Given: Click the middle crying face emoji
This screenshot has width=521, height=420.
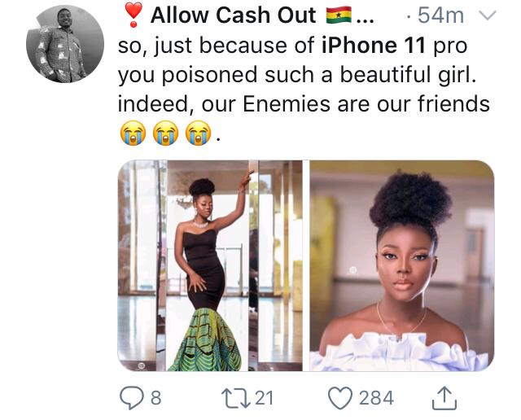Looking at the screenshot, I should click(x=165, y=133).
